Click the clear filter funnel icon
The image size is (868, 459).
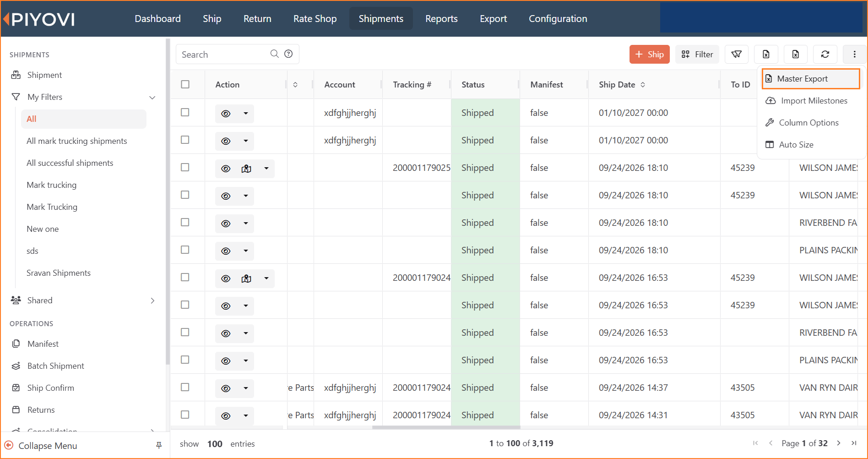[737, 55]
